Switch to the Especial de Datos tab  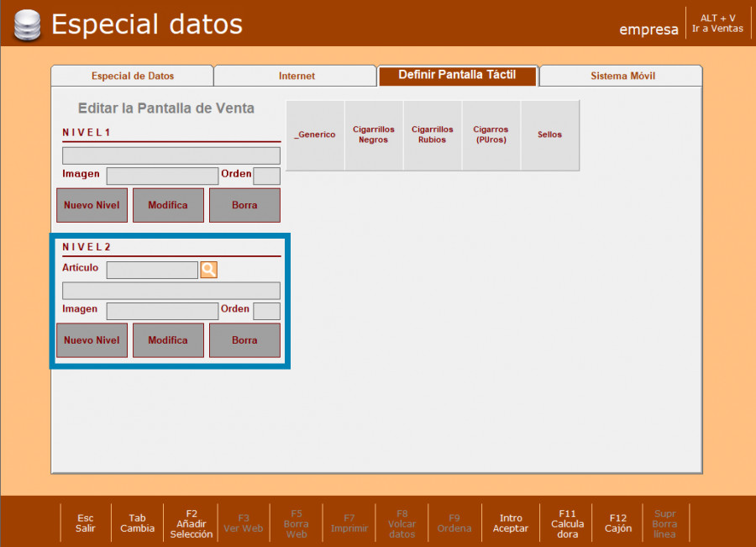pyautogui.click(x=132, y=76)
